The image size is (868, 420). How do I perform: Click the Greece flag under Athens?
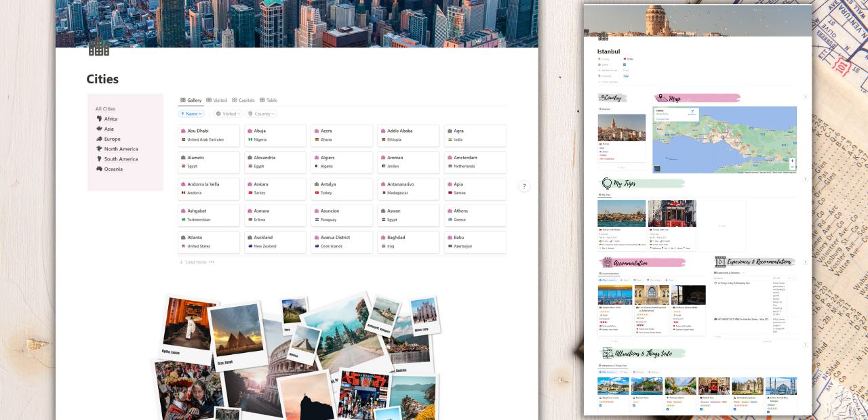[x=450, y=219]
